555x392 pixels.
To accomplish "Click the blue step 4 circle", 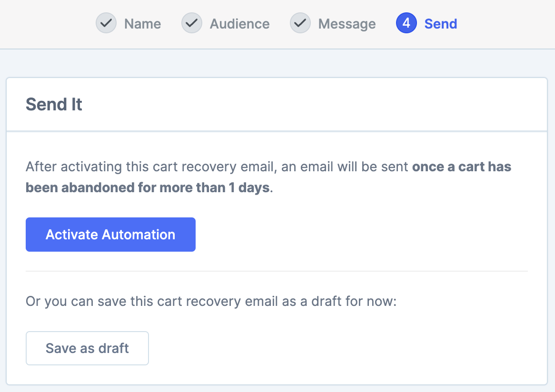I will (x=406, y=23).
